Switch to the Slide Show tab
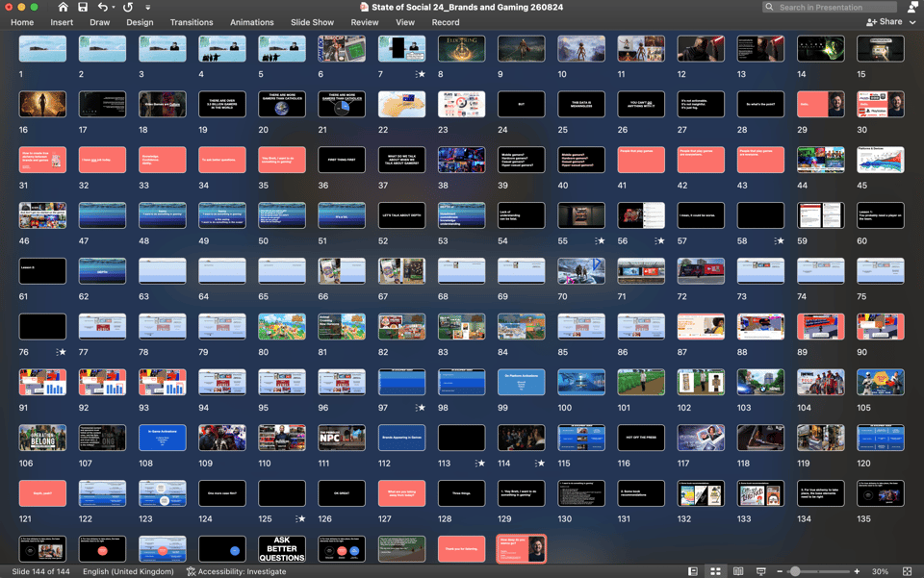Viewport: 924px width, 578px height. point(312,22)
